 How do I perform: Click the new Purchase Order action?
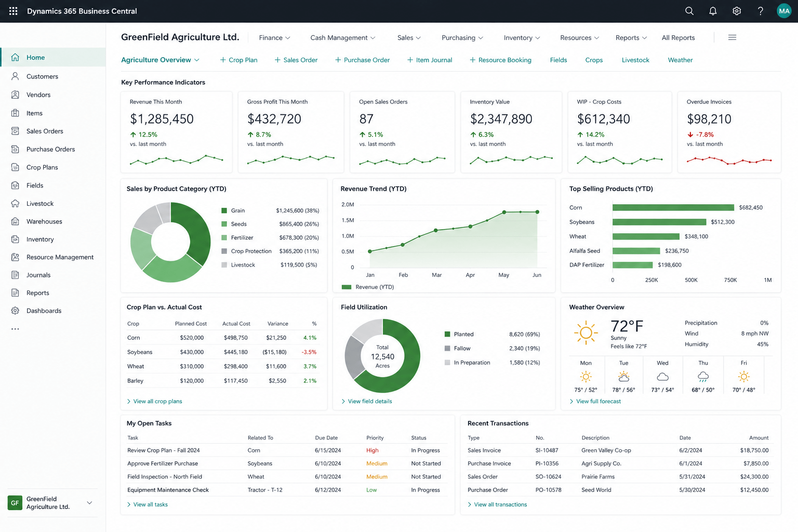[x=362, y=60]
